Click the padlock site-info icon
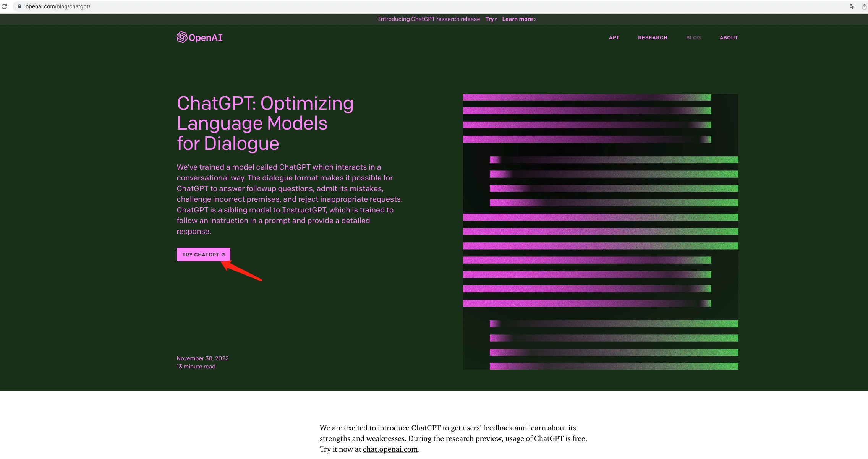The width and height of the screenshot is (868, 459). (19, 6)
